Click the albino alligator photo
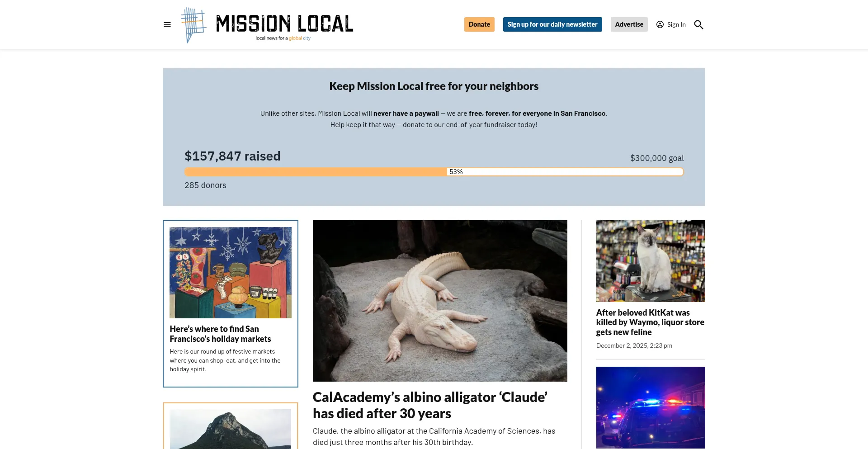The height and width of the screenshot is (449, 868). click(x=440, y=301)
